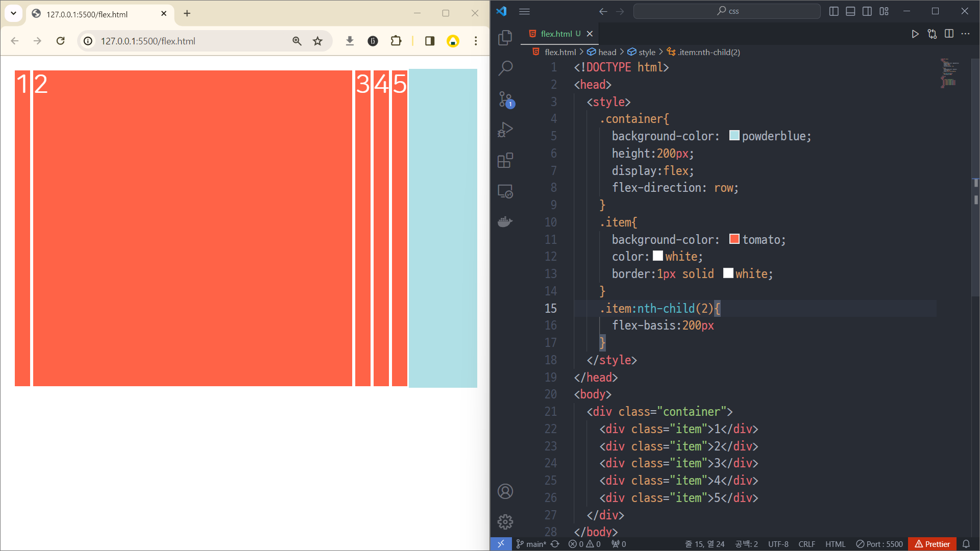Open the Search view in activity bar
The height and width of the screenshot is (551, 980).
coord(505,68)
